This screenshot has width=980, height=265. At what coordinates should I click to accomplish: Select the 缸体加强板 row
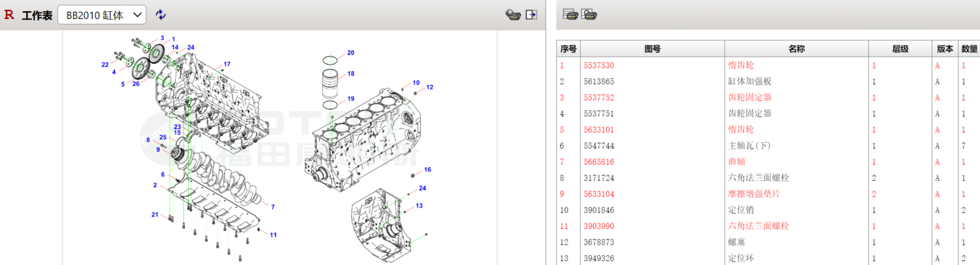coord(749,82)
